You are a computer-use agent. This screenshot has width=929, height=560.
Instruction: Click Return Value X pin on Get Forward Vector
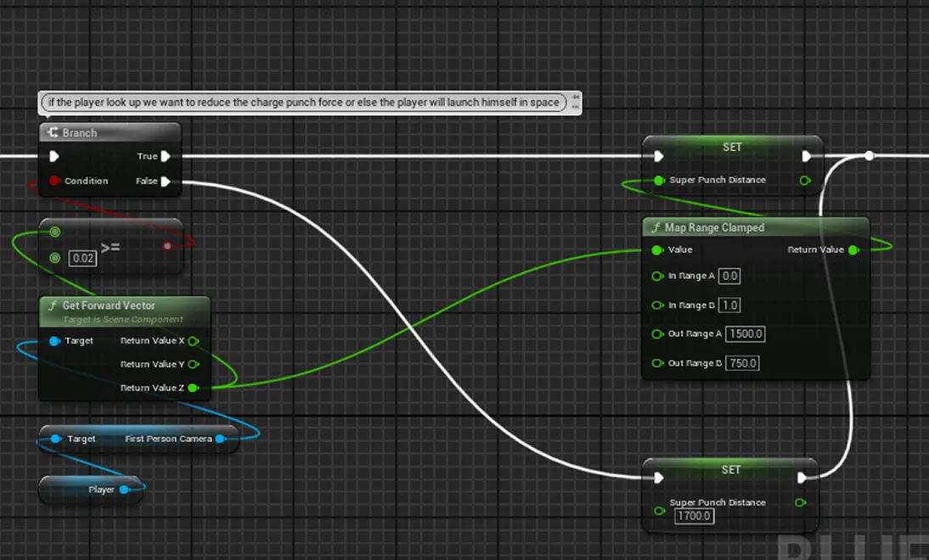tap(193, 341)
